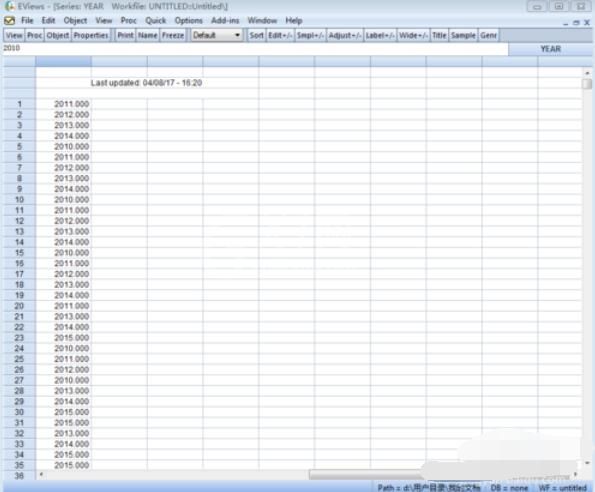Click the vertical scrollbar up arrow
The height and width of the screenshot is (492, 595).
(587, 72)
